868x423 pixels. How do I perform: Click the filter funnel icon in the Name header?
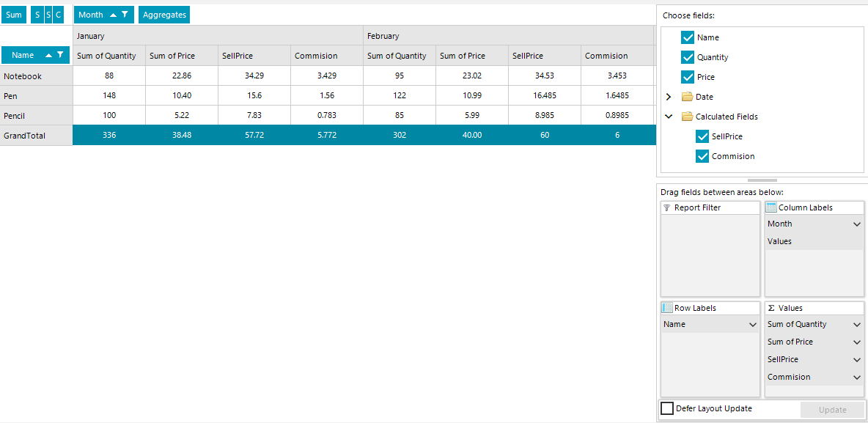point(60,55)
